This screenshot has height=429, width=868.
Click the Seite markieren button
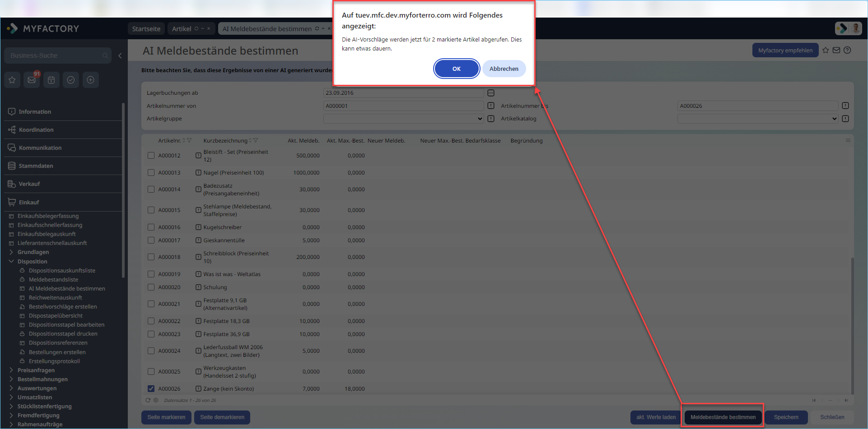click(166, 417)
